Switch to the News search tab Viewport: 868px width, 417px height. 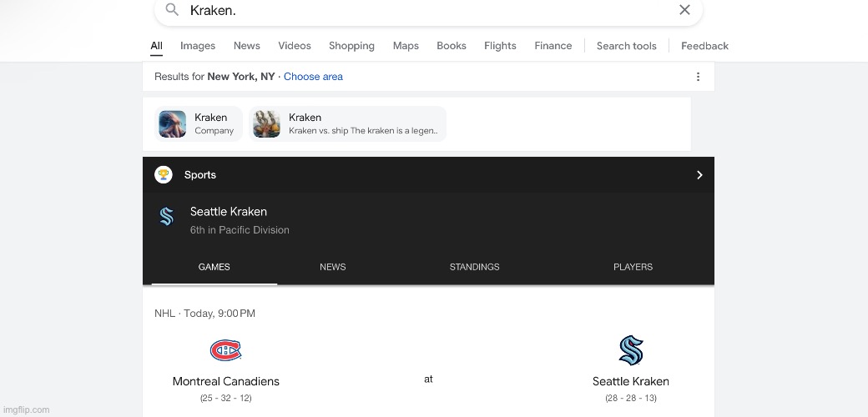coord(247,46)
